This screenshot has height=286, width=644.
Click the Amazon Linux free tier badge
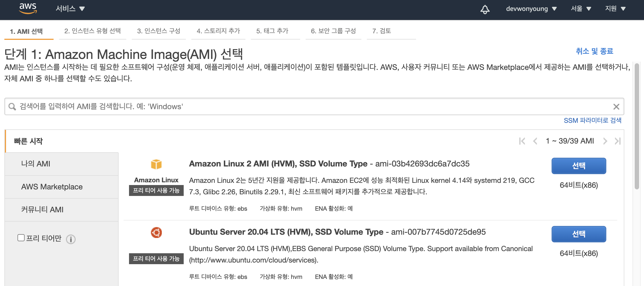point(156,190)
